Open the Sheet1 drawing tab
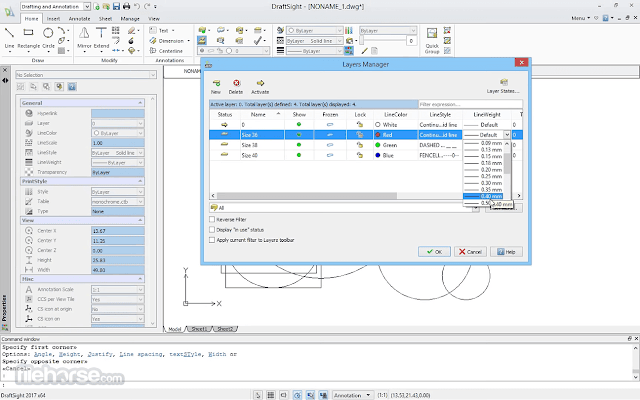Viewport: 640px width, 400px height. pos(199,329)
